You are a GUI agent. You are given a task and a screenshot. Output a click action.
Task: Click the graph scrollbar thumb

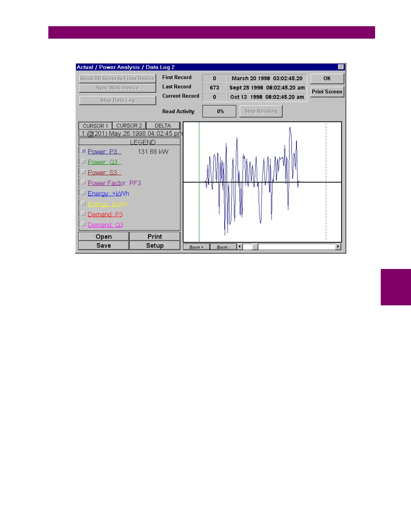(x=255, y=247)
